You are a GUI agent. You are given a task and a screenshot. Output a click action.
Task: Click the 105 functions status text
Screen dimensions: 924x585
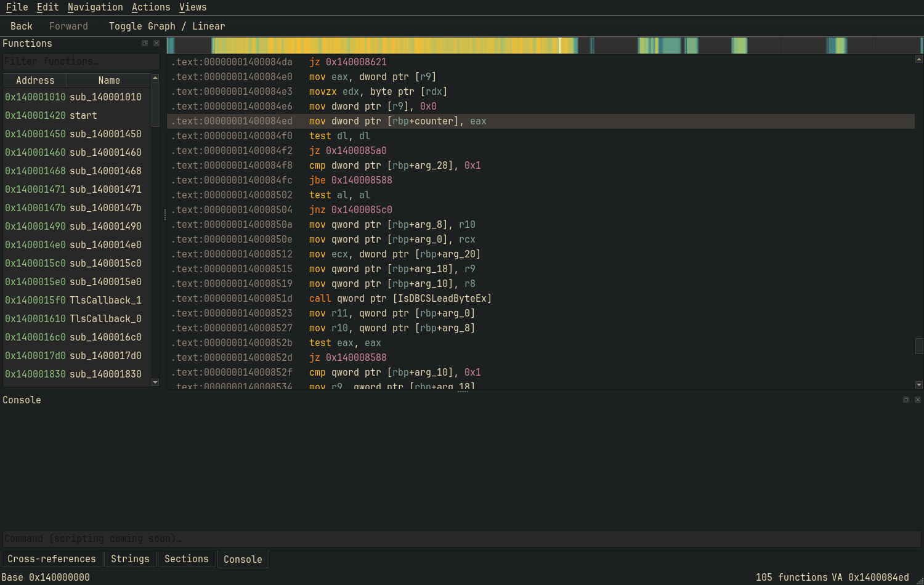click(x=792, y=578)
